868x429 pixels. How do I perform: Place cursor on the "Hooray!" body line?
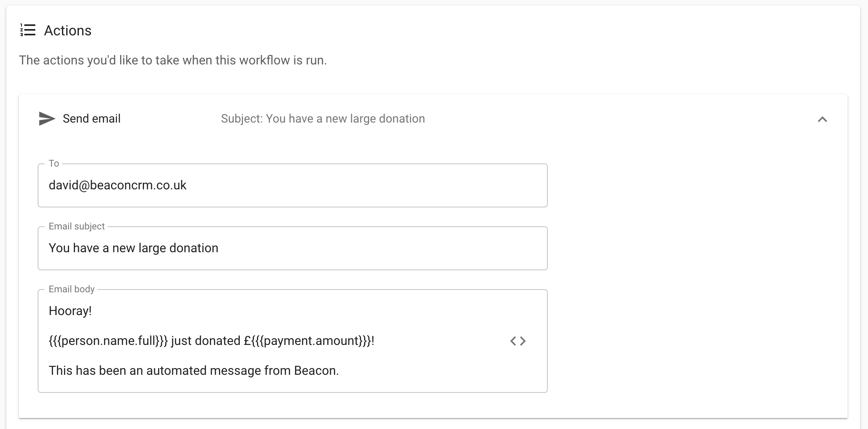pyautogui.click(x=70, y=311)
